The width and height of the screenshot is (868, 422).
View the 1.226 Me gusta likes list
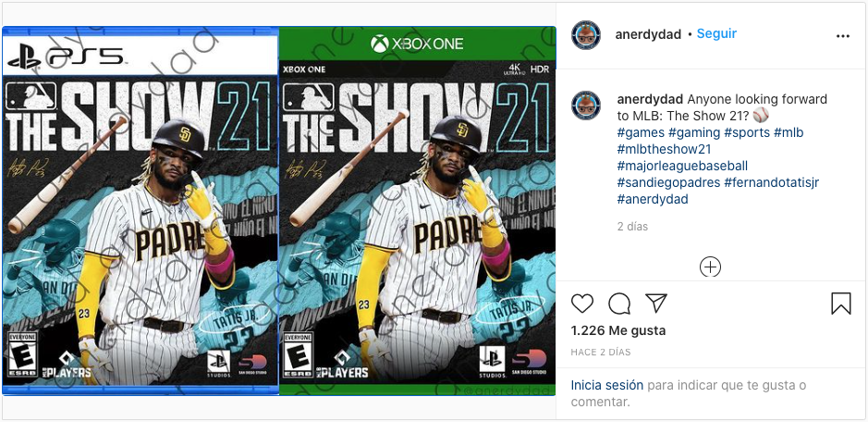618,331
